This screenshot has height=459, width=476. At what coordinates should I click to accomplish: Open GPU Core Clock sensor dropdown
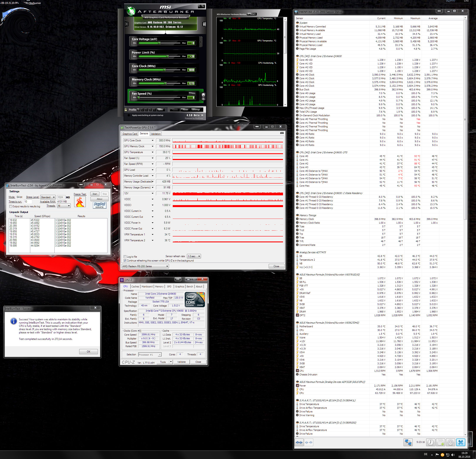pos(153,140)
